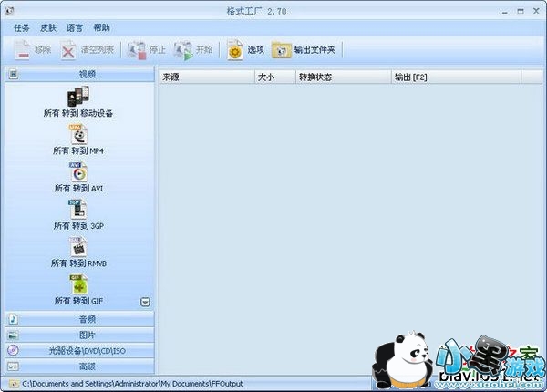The height and width of the screenshot is (392, 547).
Task: Select All to Mobile Device (移动设备) icon
Action: point(78,97)
